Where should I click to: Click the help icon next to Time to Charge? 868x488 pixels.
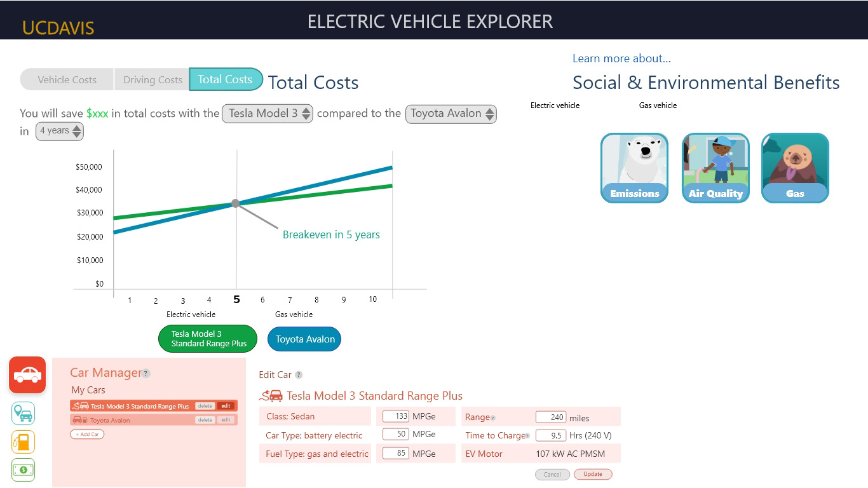coord(527,436)
